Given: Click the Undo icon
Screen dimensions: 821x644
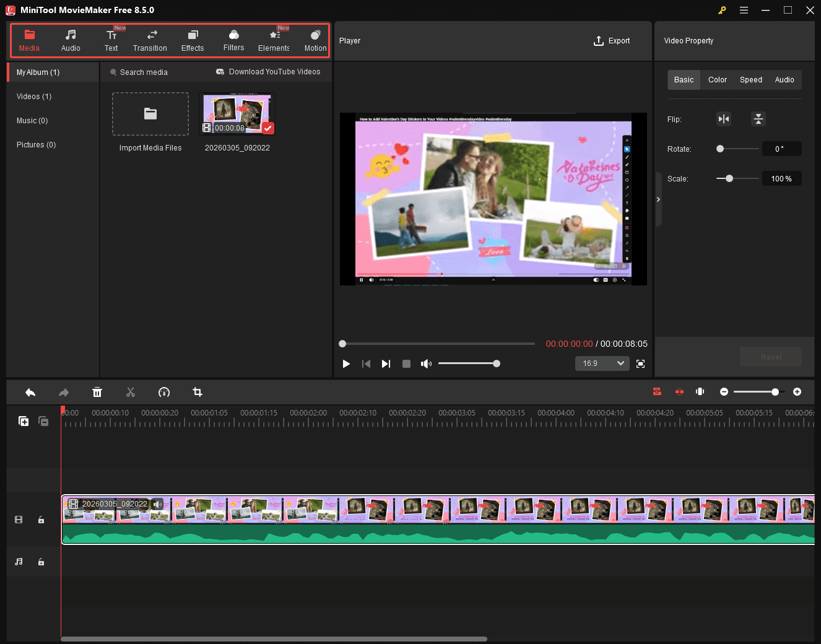Looking at the screenshot, I should pos(30,392).
